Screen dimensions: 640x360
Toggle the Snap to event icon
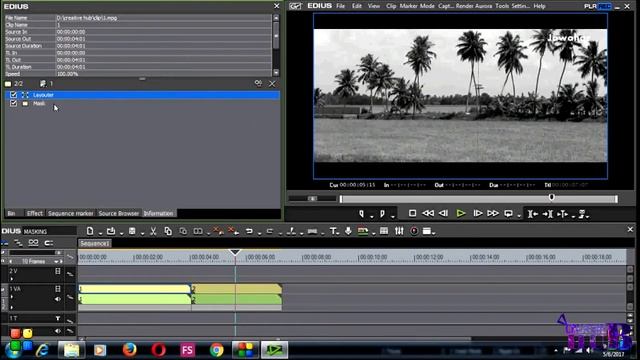click(x=49, y=243)
